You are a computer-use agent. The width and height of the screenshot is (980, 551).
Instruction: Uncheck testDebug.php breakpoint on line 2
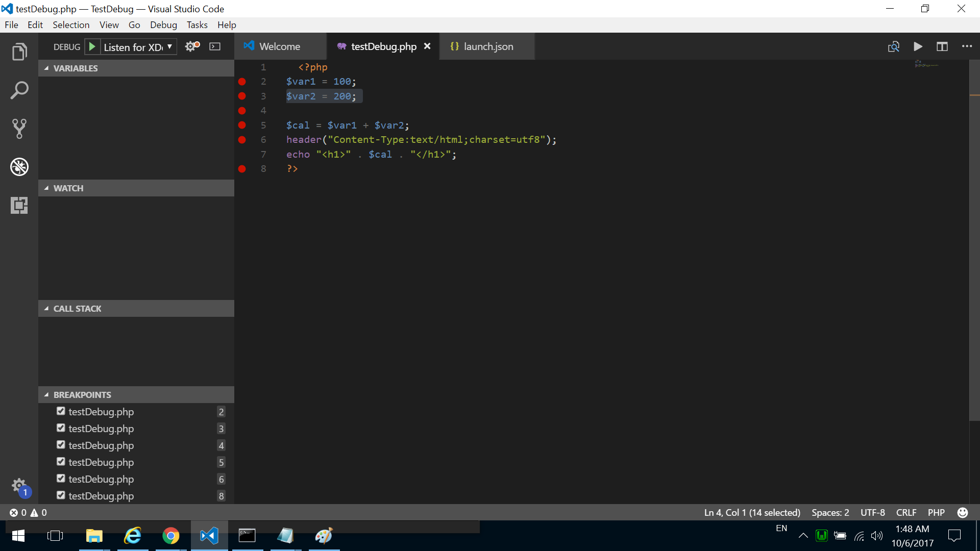point(61,411)
